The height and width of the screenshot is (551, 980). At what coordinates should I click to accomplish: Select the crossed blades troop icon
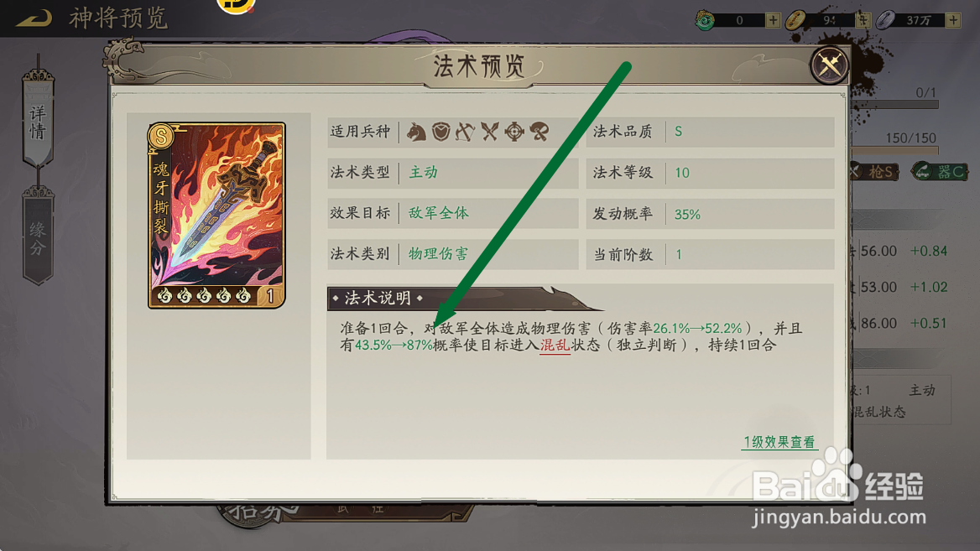[x=490, y=132]
